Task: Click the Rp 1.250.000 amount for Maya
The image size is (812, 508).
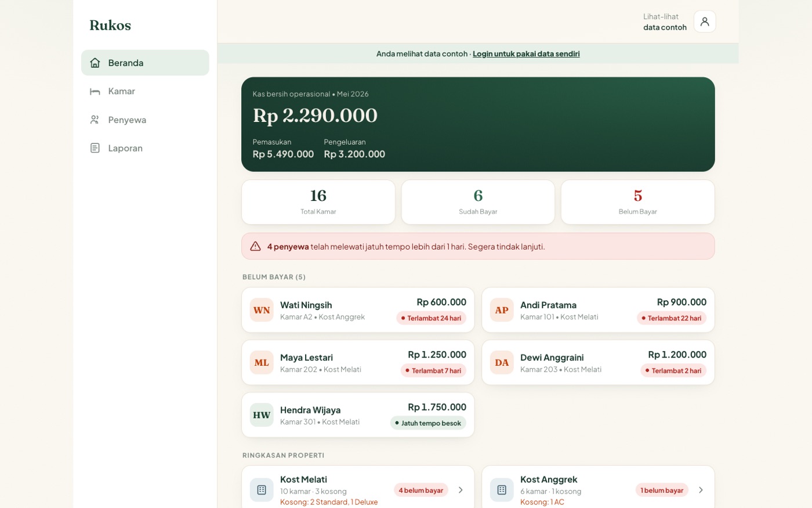Action: click(x=437, y=355)
